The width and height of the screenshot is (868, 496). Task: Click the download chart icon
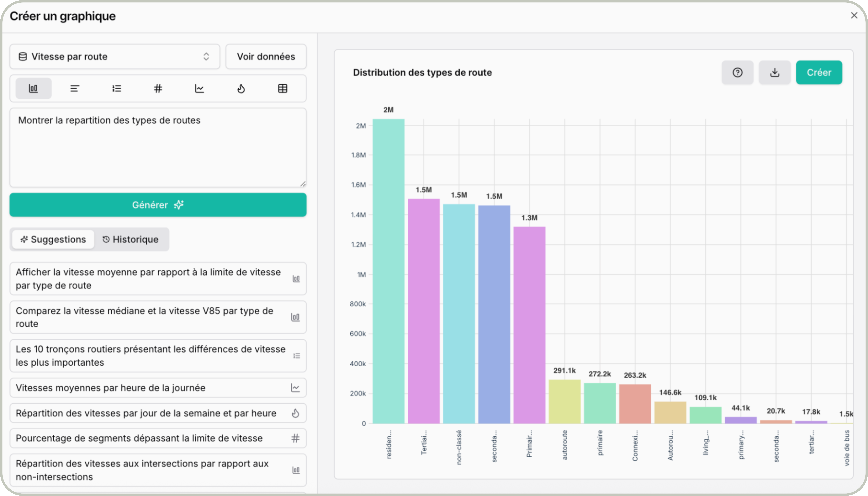pos(774,73)
